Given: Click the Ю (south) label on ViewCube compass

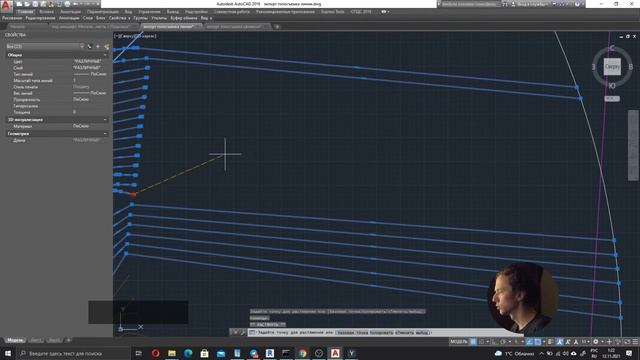Looking at the screenshot, I should [612, 86].
